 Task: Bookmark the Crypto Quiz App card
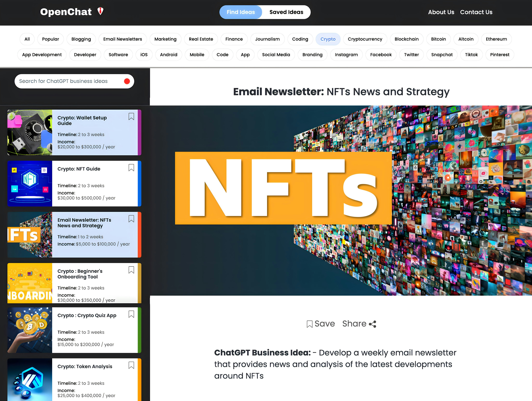pos(131,314)
